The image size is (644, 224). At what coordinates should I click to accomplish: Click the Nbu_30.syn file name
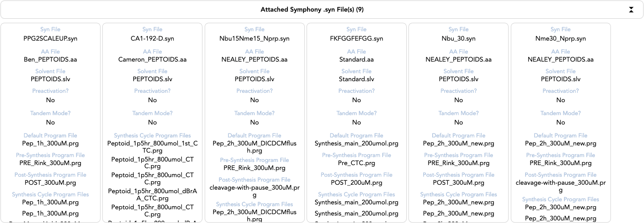459,38
